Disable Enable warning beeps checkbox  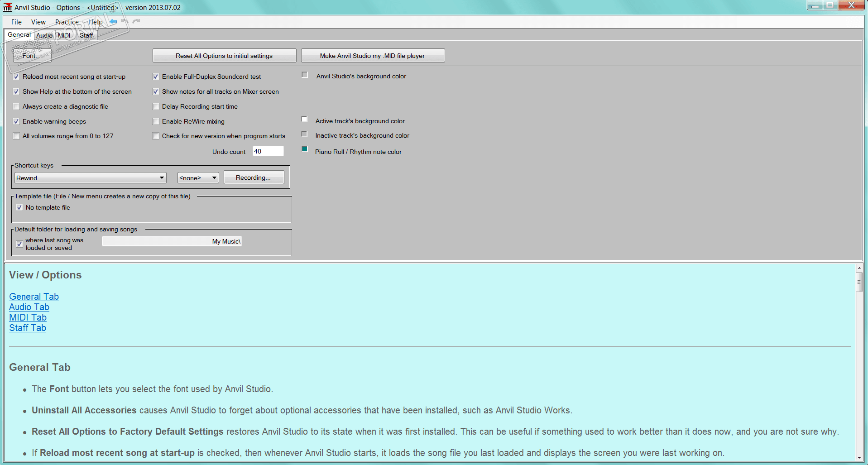[16, 121]
